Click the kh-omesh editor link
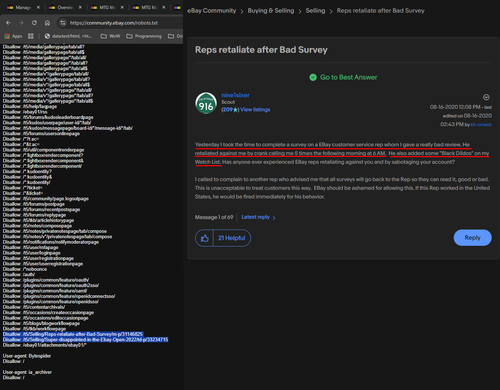 coord(481,125)
